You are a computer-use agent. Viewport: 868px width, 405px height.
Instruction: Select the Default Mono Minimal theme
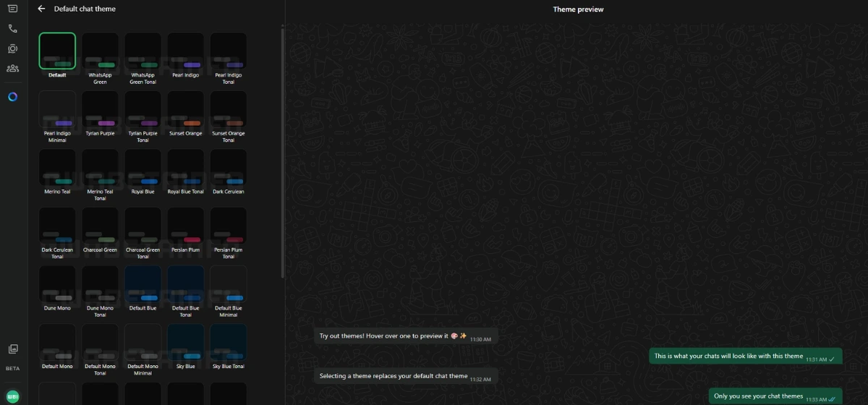142,343
